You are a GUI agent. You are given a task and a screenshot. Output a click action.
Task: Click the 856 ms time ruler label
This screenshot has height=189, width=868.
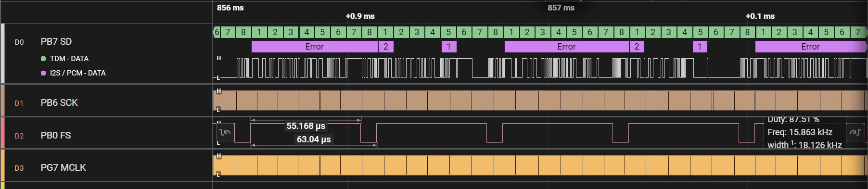[230, 8]
